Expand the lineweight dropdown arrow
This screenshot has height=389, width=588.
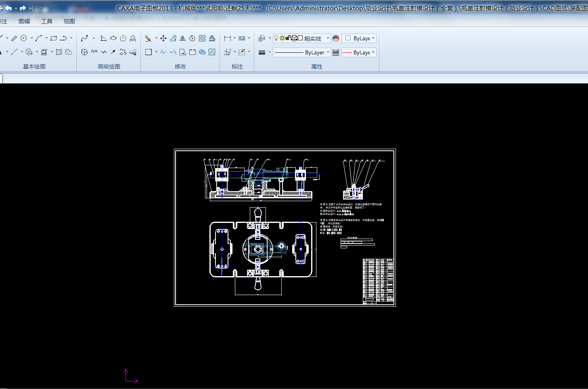(270, 52)
